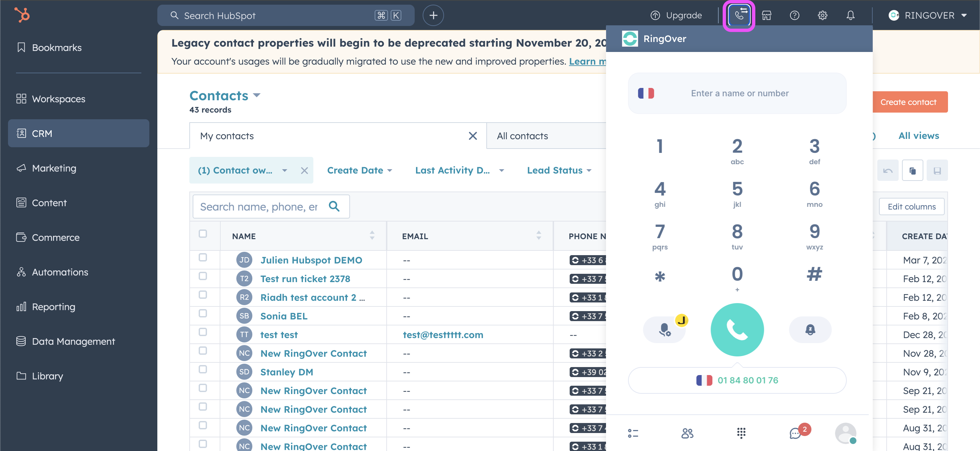Screen dimensions: 980x451
Task: Click the Edit columns button
Action: [911, 207]
